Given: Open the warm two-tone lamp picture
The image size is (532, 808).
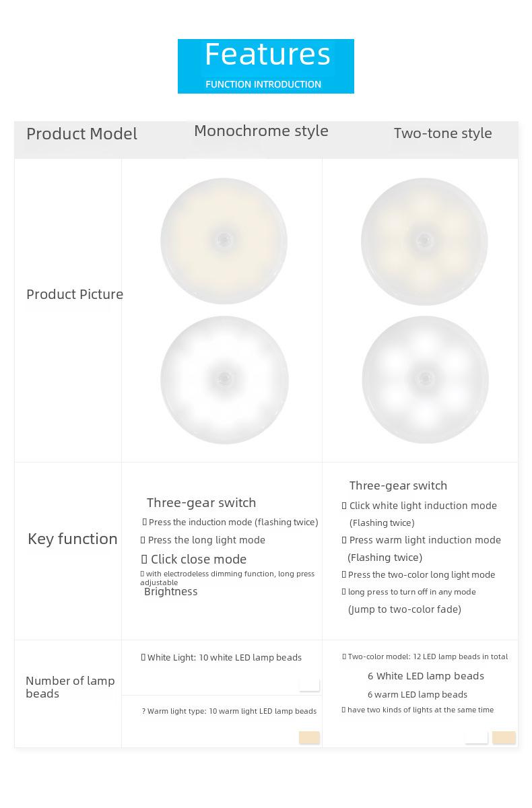Looking at the screenshot, I should [x=424, y=241].
